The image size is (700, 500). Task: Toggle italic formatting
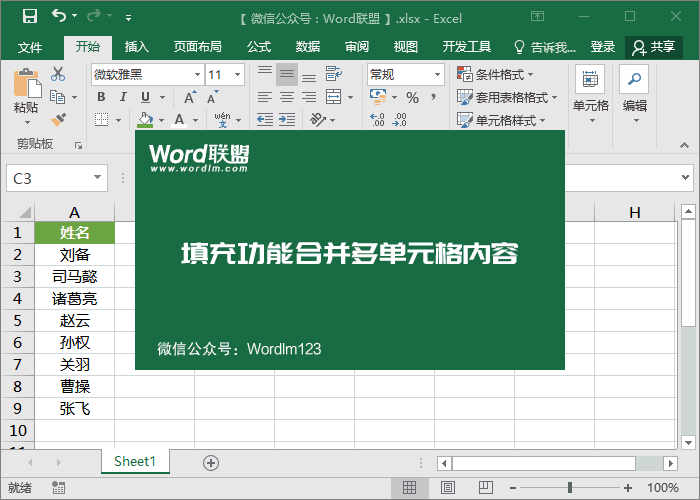(123, 97)
